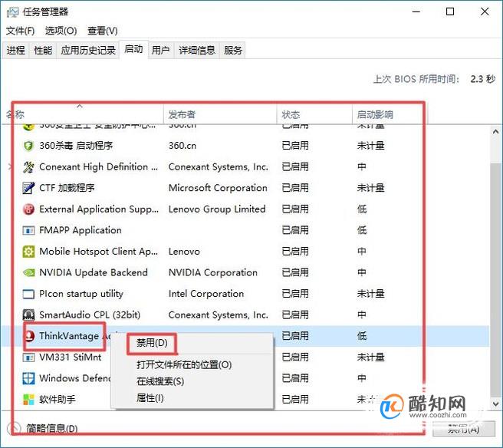Choose 属性(I) in context menu
This screenshot has width=503, height=448.
[150, 398]
